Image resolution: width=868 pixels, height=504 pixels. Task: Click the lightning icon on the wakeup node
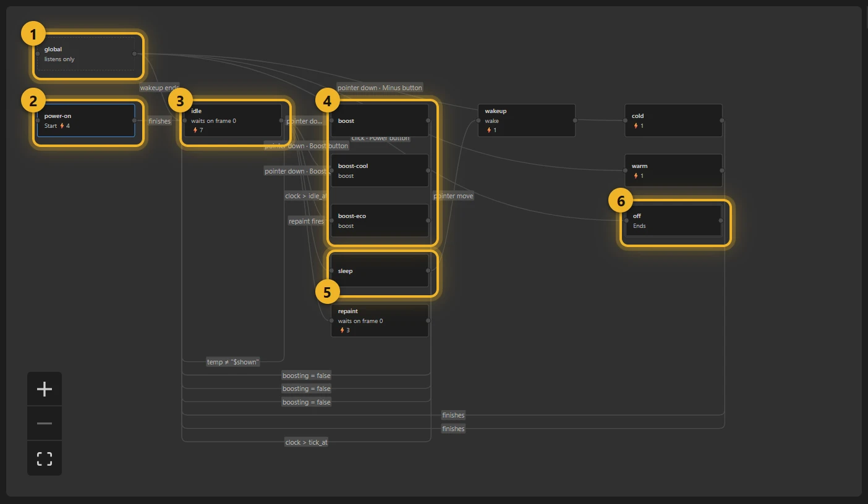pyautogui.click(x=489, y=130)
